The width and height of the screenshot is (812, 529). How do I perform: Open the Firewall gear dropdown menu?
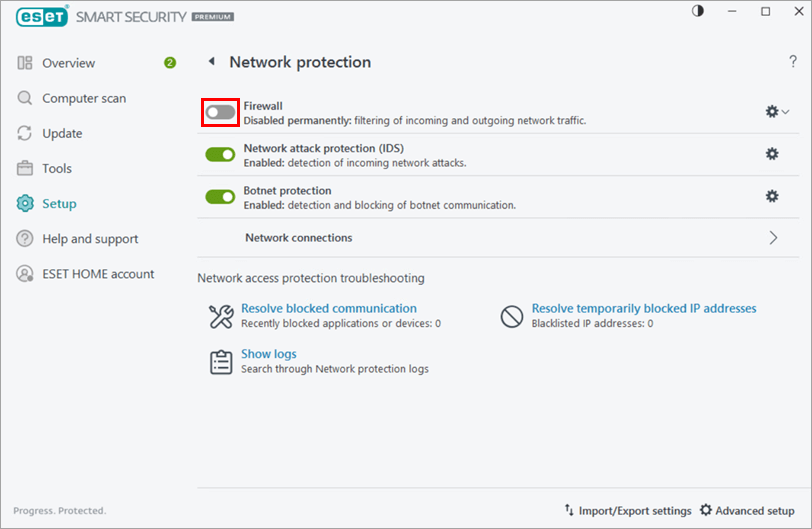[x=777, y=111]
